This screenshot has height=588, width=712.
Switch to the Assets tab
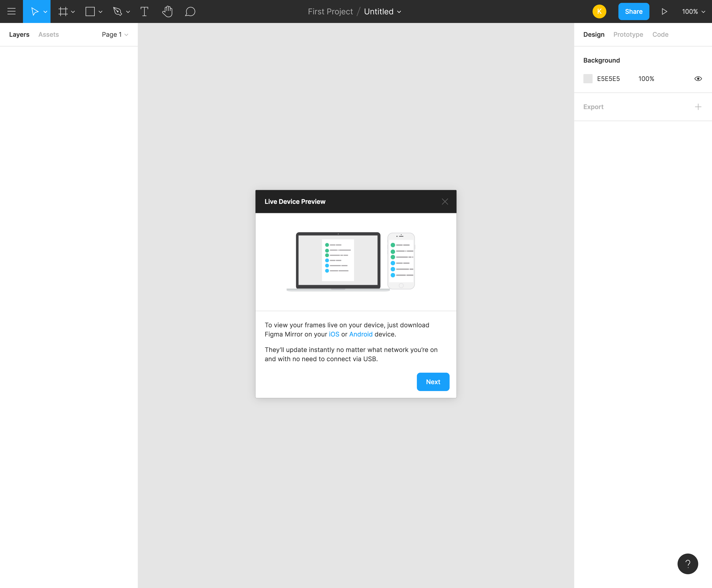coord(48,34)
